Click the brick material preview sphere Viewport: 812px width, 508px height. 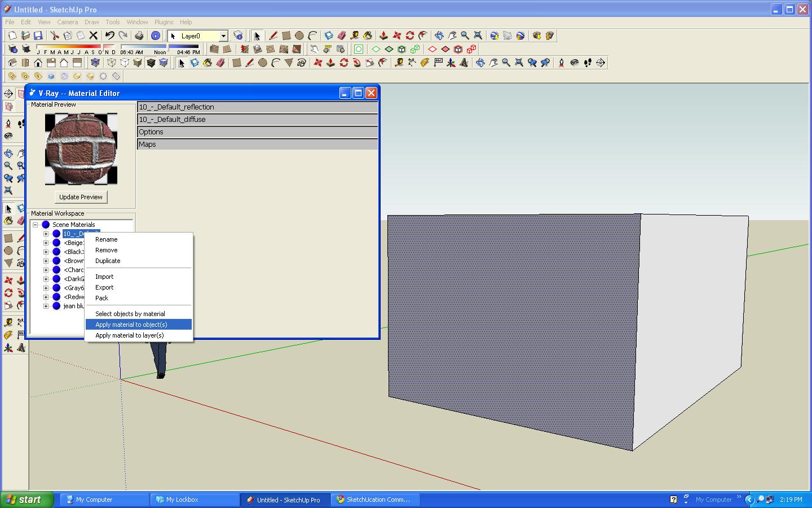81,149
